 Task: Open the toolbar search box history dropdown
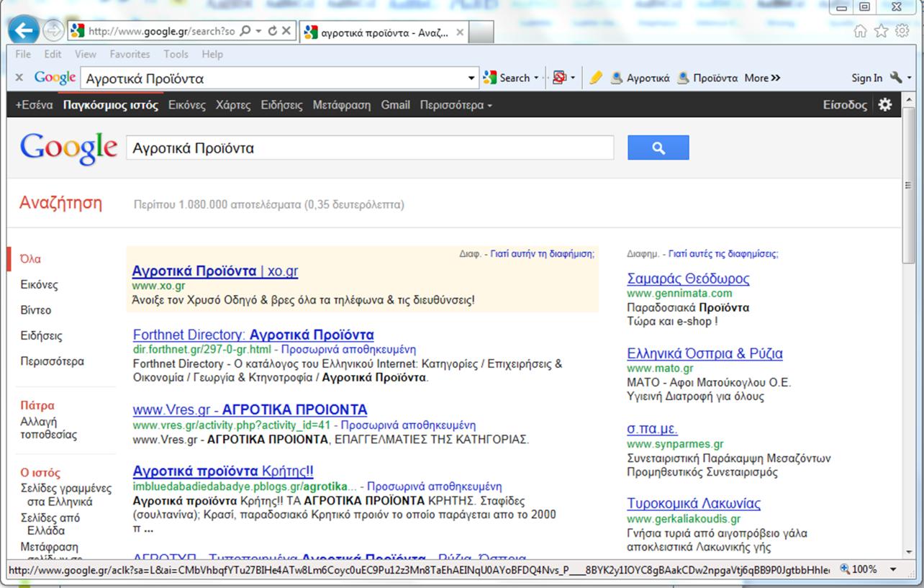[471, 78]
